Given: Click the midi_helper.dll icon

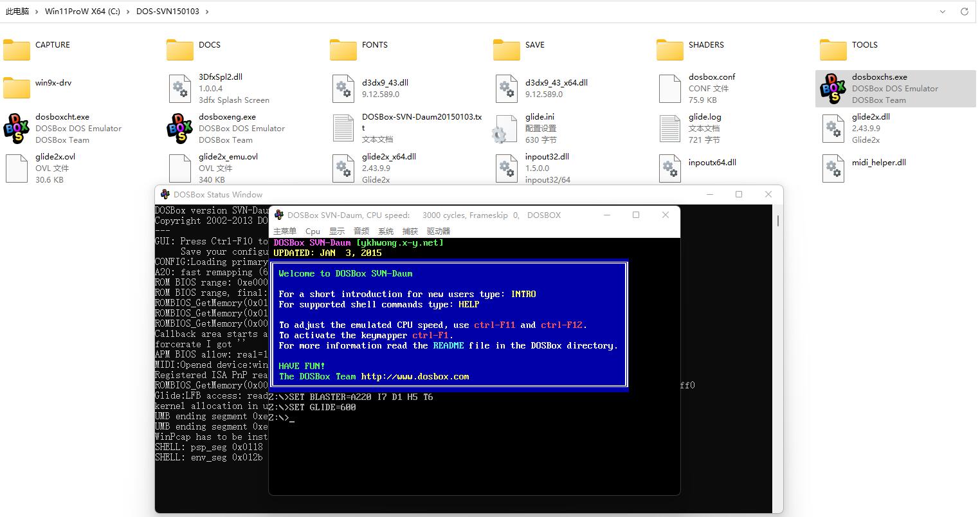Looking at the screenshot, I should click(833, 168).
